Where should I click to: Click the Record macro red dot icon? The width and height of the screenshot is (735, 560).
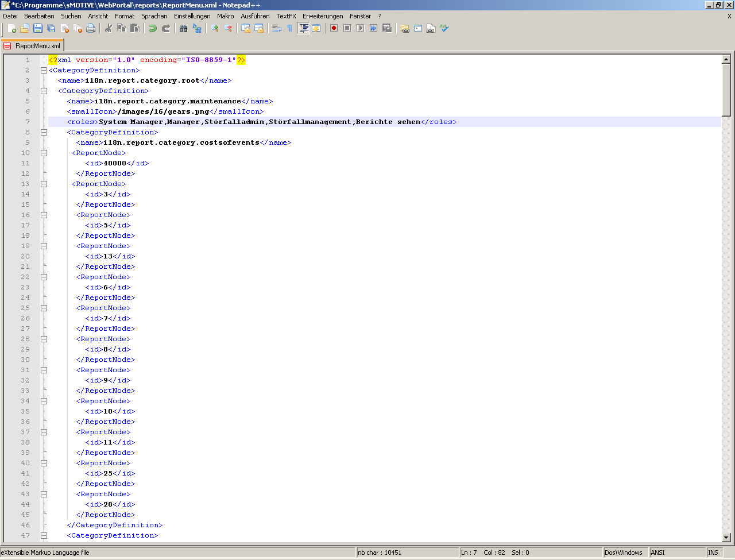[x=334, y=28]
